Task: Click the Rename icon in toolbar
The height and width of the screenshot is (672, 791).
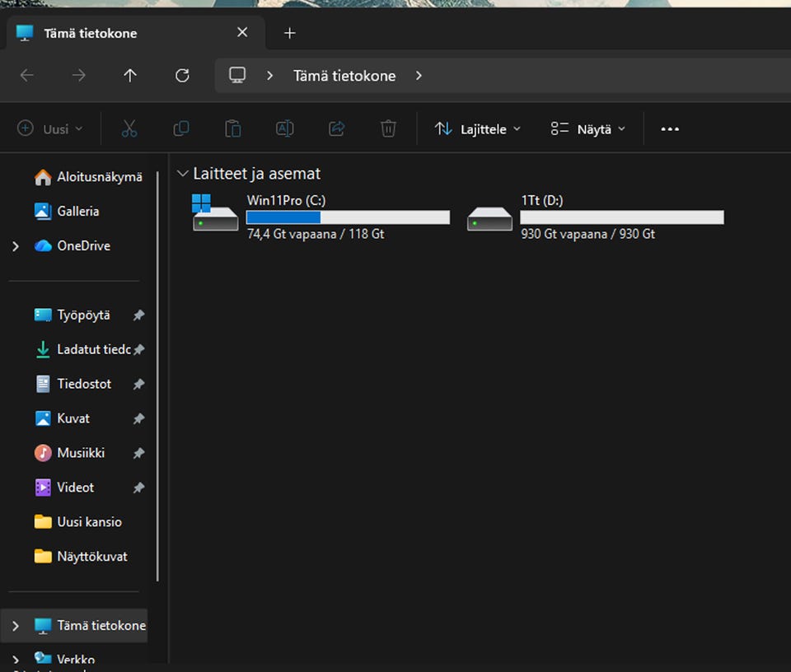Action: click(x=284, y=128)
